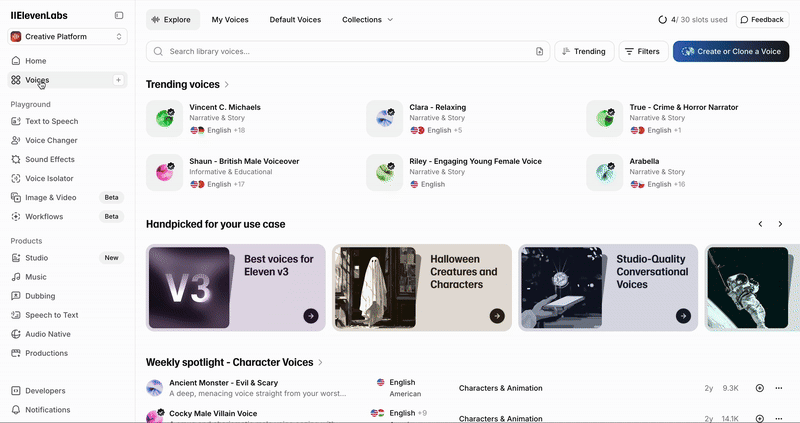Click the plus icon beside Voices

point(118,80)
